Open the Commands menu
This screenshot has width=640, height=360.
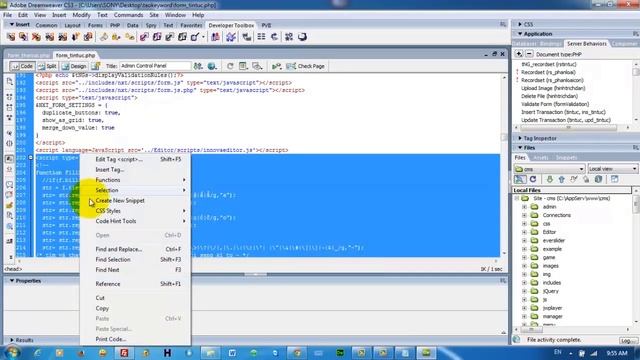point(128,15)
